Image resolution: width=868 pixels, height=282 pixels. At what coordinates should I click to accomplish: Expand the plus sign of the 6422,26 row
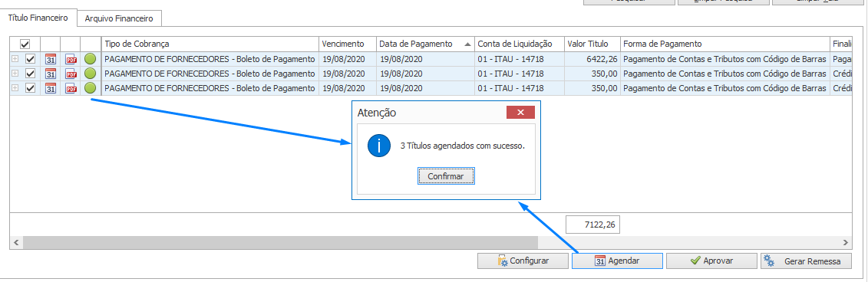tap(15, 58)
